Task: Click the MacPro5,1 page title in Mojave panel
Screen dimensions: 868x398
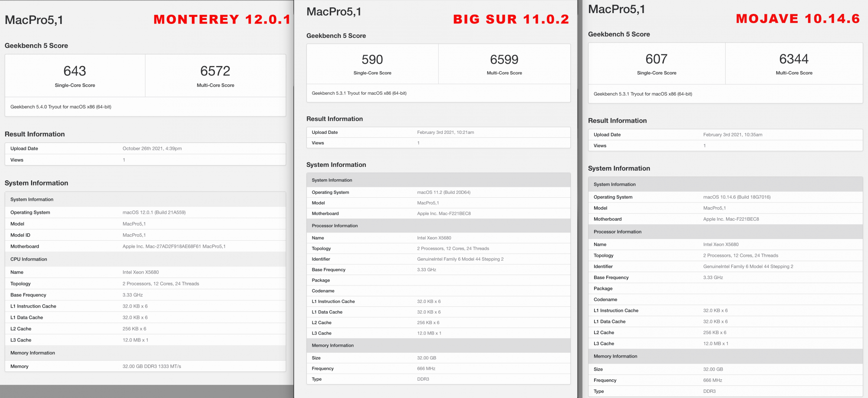Action: point(617,9)
